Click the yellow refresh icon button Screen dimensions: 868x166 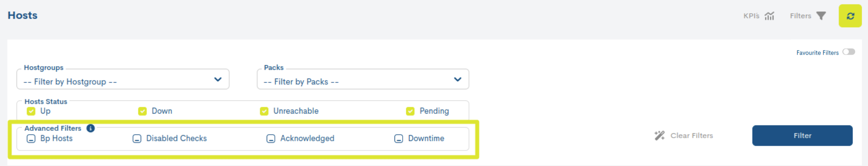coord(850,16)
